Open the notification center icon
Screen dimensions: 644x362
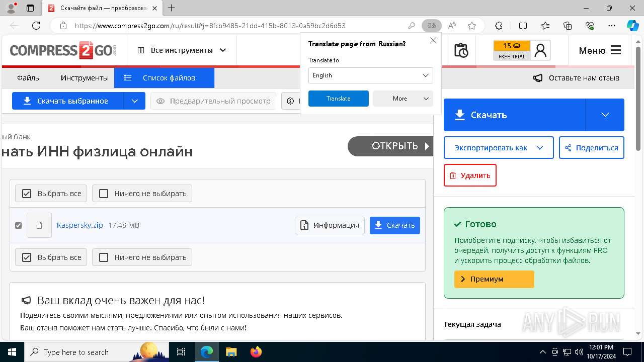[627, 352]
